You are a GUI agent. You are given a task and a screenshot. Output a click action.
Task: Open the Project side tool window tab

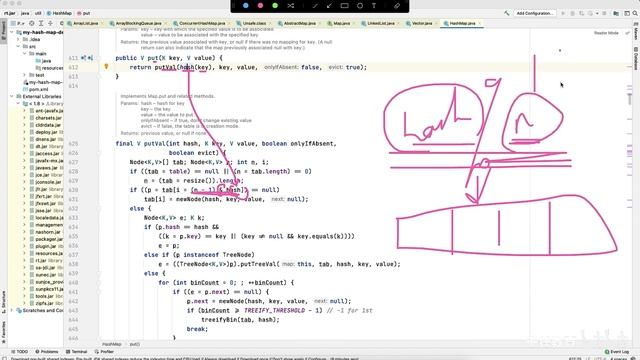pos(3,31)
